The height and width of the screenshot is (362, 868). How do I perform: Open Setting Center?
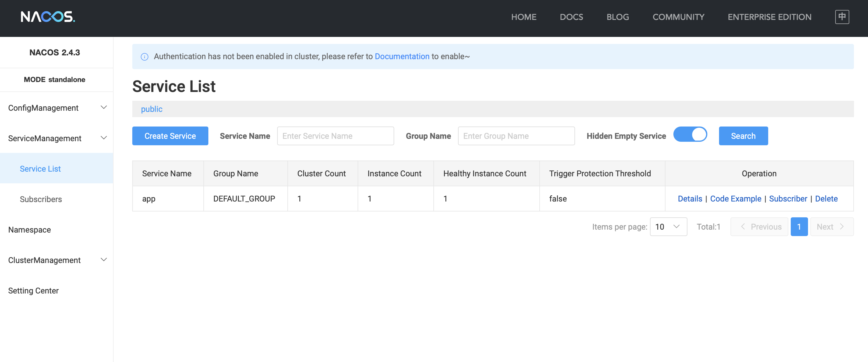(x=56, y=291)
